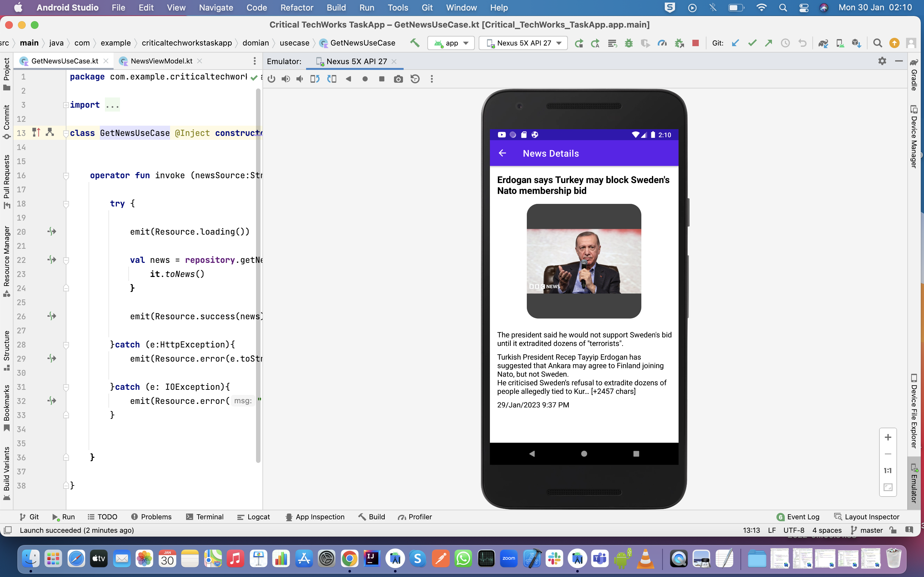
Task: Zoom in on the emulator with plus control
Action: pos(888,437)
